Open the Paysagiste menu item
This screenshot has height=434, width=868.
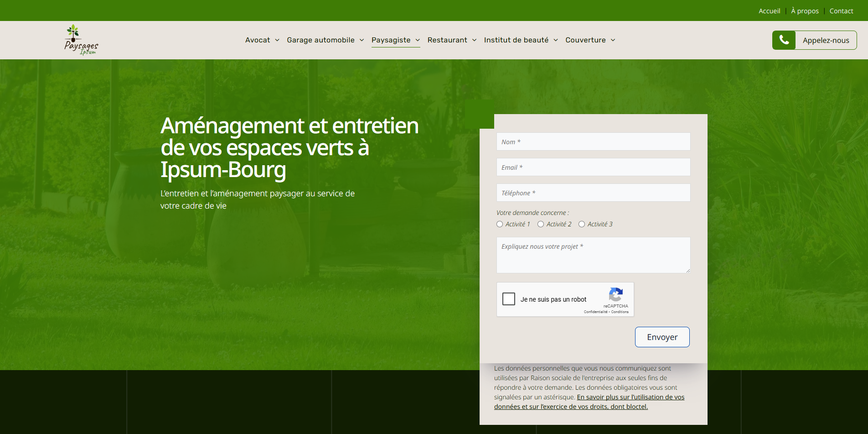point(391,40)
